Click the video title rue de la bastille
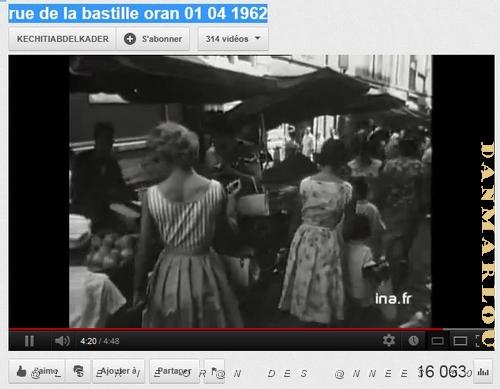Screen dimensions: 500x389 (x=138, y=14)
